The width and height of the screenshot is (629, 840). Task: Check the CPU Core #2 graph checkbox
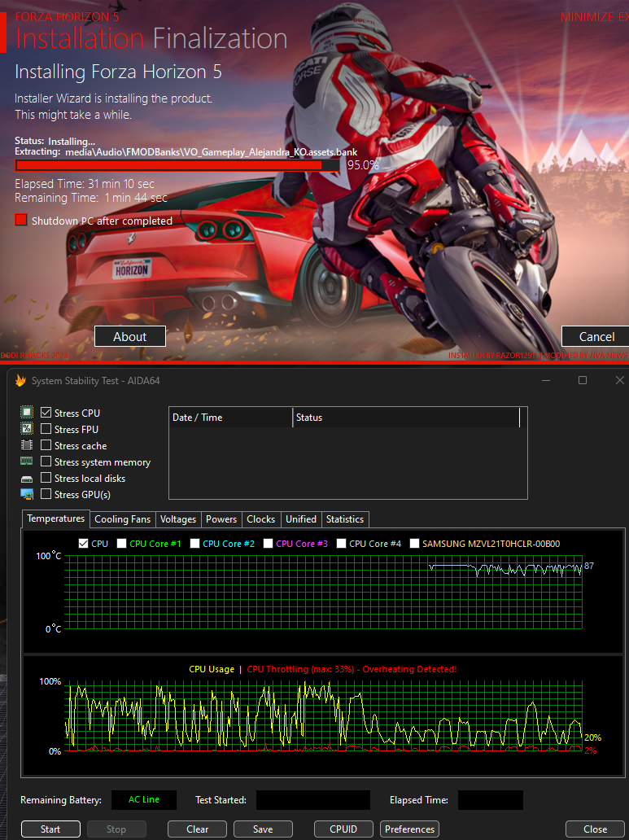pyautogui.click(x=195, y=543)
